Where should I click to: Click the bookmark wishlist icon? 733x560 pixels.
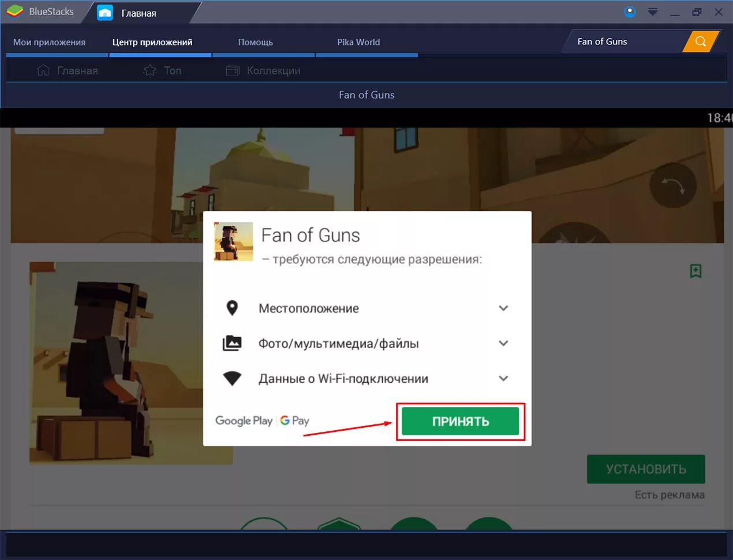(x=696, y=271)
